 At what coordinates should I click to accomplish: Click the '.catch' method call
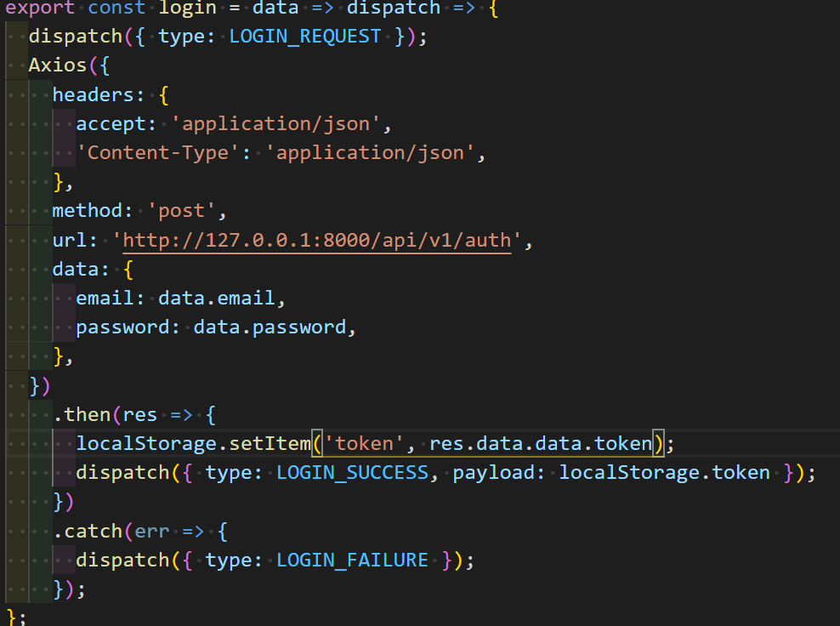[x=88, y=531]
